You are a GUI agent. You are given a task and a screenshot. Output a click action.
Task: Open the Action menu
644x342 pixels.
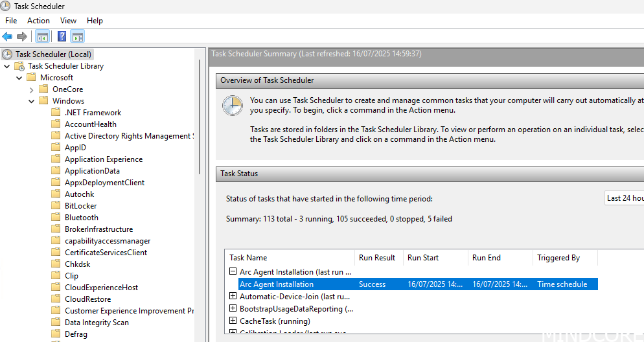[38, 21]
